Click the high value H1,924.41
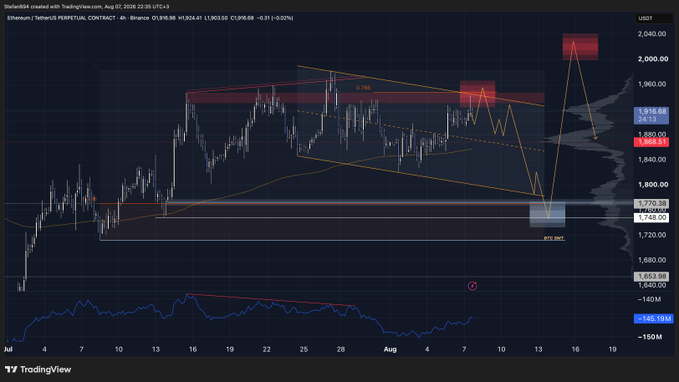This screenshot has height=382, width=679. pos(190,18)
